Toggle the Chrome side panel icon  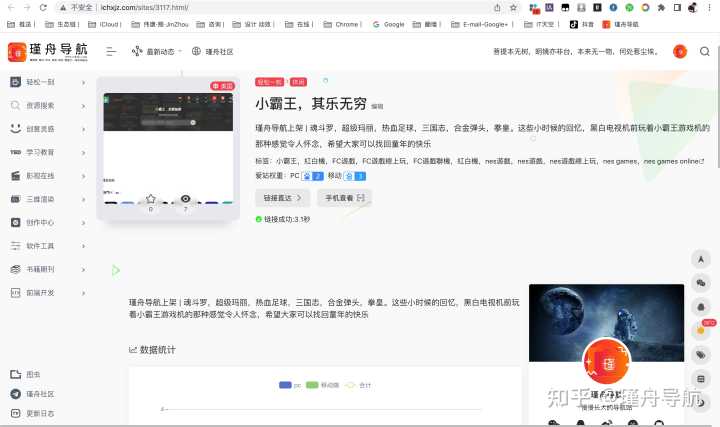(x=677, y=7)
